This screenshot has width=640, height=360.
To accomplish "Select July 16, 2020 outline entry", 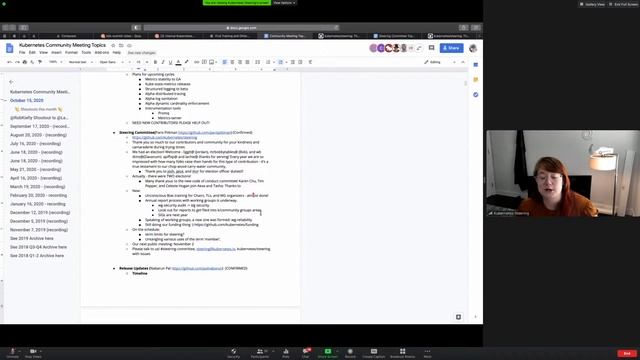I will pyautogui.click(x=36, y=144).
